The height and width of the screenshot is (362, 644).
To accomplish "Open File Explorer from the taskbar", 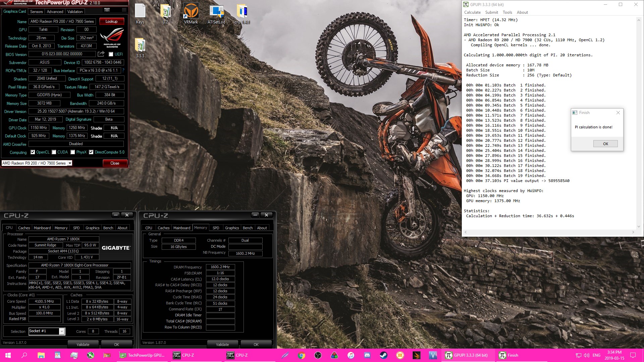I will (41, 355).
